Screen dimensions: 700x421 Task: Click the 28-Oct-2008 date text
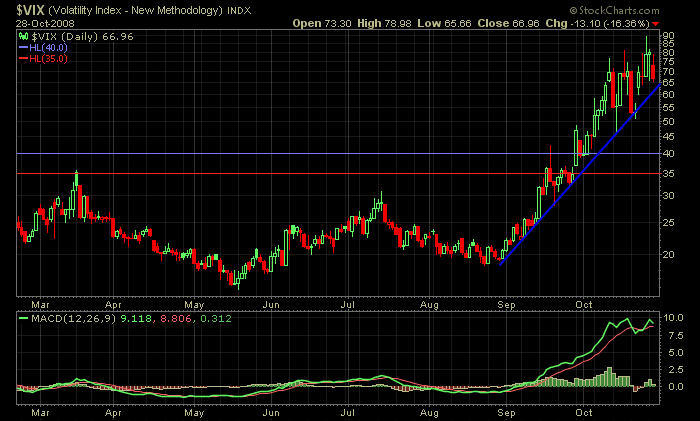pyautogui.click(x=45, y=23)
